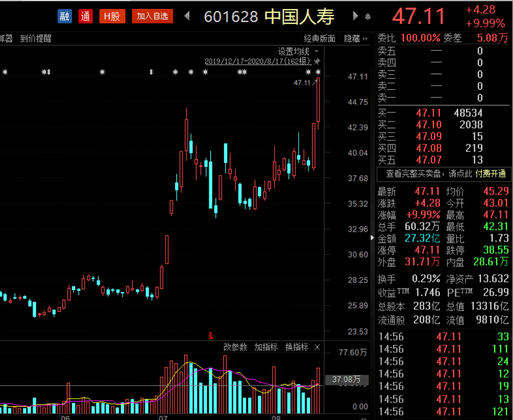The height and width of the screenshot is (420, 513).
Task: Go to next stock with right arrow
Action: pyautogui.click(x=355, y=16)
